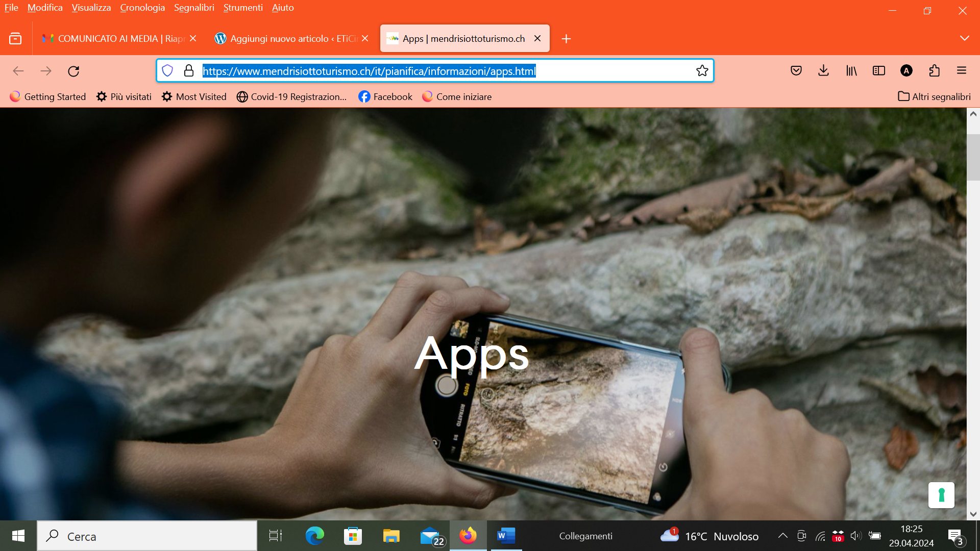
Task: Close the Apps mendrisiottoturismo tab
Action: pyautogui.click(x=537, y=38)
